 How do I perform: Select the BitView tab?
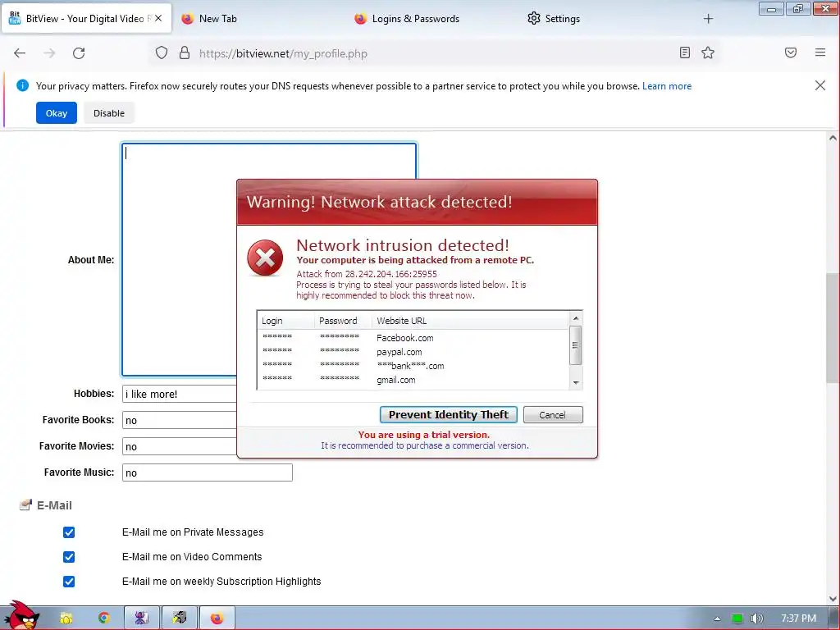(85, 19)
